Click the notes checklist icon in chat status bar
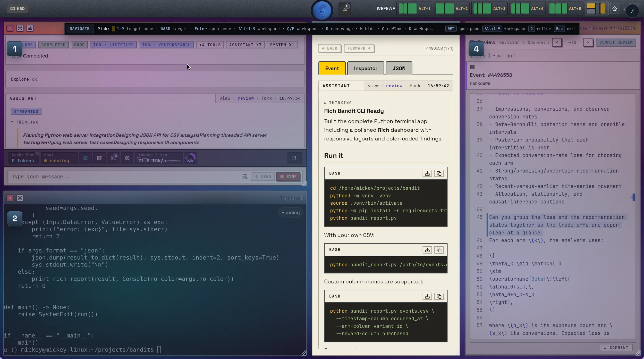The height and width of the screenshot is (359, 644). (294, 158)
